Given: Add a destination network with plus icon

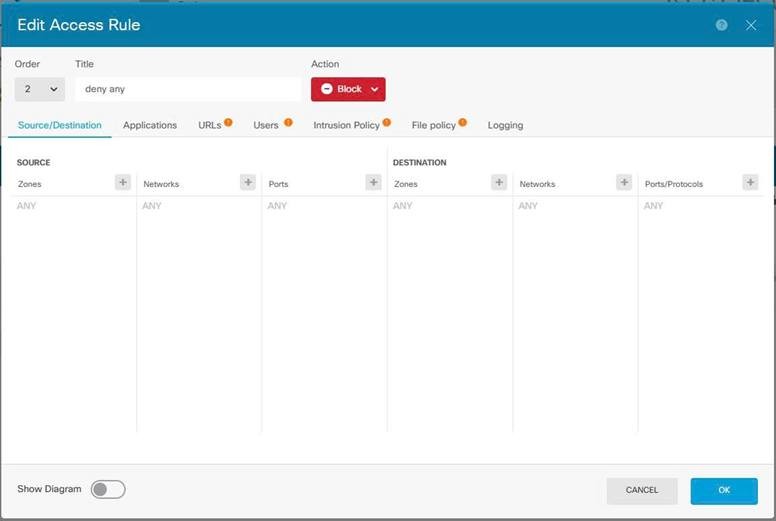Looking at the screenshot, I should [624, 182].
